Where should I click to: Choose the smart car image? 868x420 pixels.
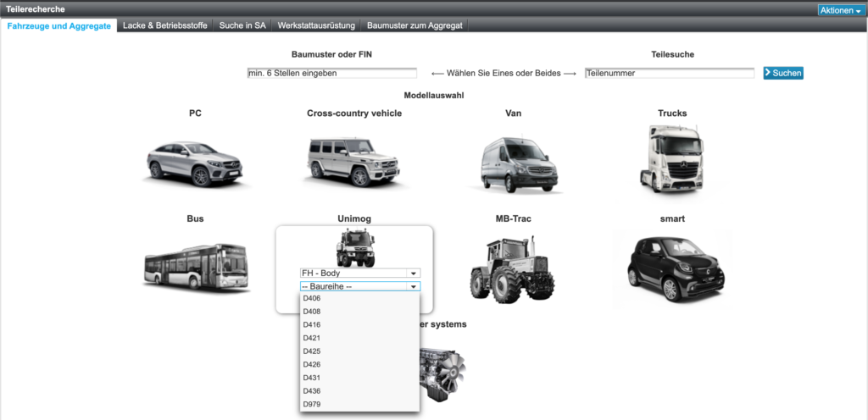671,268
